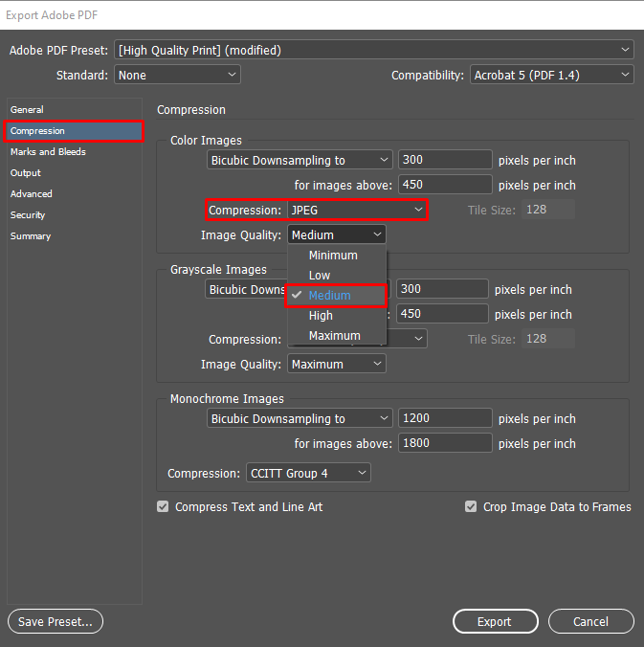Open CCITT Group 4 compression dropdown
The height and width of the screenshot is (647, 644).
click(308, 473)
